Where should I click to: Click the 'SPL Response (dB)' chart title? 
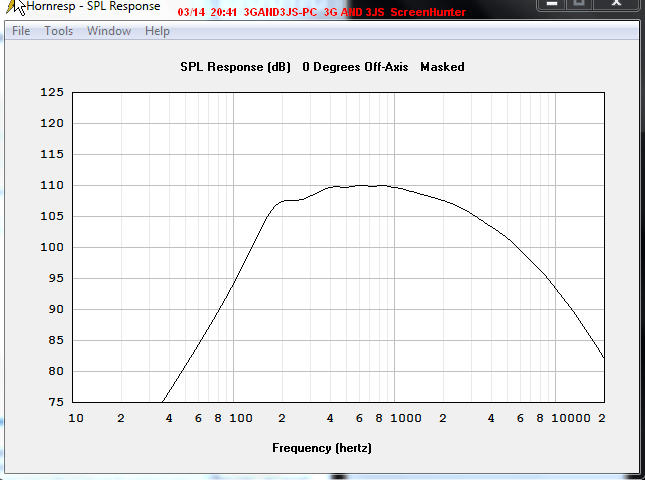point(235,67)
